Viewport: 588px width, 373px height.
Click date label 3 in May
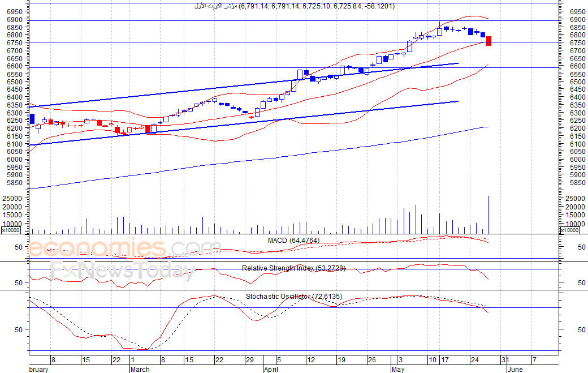pos(400,360)
